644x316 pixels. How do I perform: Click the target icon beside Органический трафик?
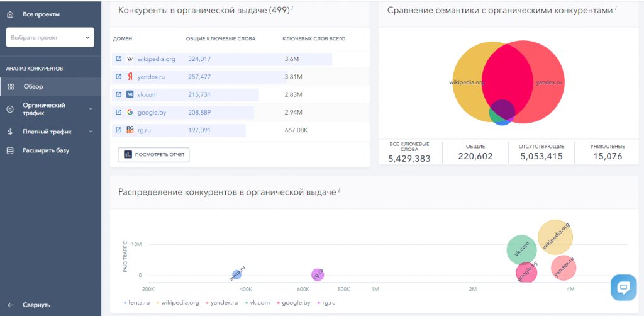[x=10, y=109]
